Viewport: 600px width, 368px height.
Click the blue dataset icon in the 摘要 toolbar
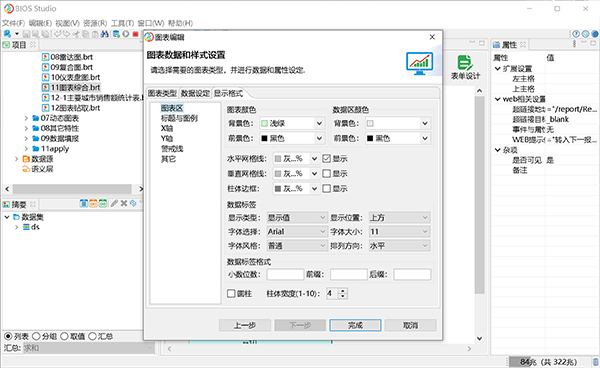[x=84, y=204]
